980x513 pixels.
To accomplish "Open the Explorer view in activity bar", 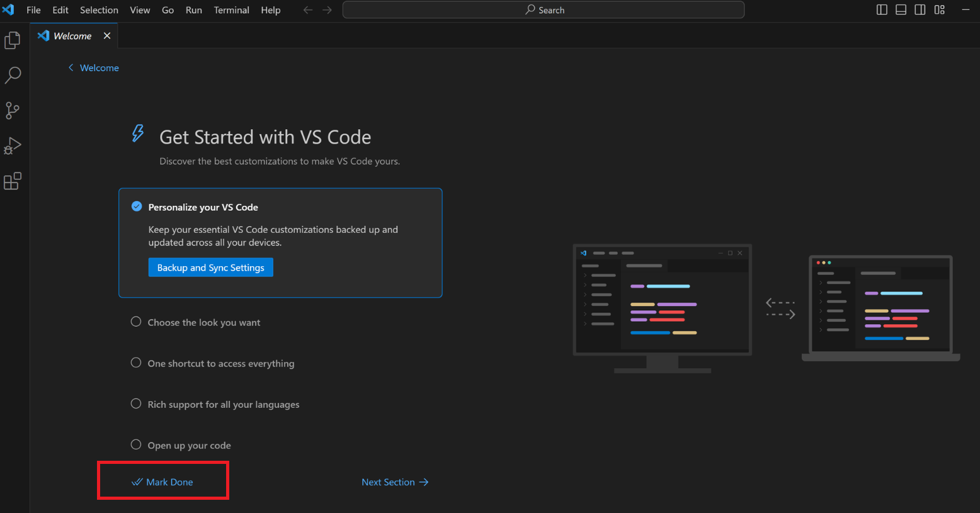I will (13, 40).
